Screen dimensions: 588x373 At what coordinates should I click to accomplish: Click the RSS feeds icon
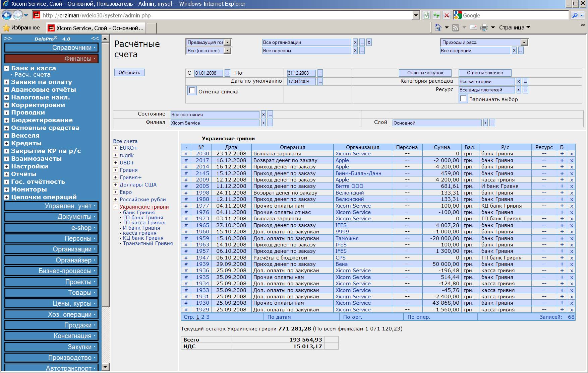coord(456,28)
